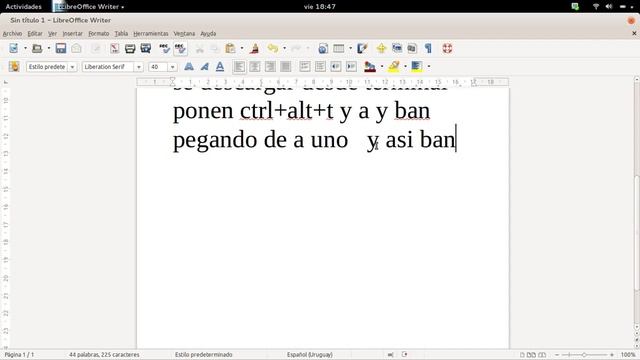Click Actividades in top bar
The width and height of the screenshot is (640, 360).
tap(23, 7)
